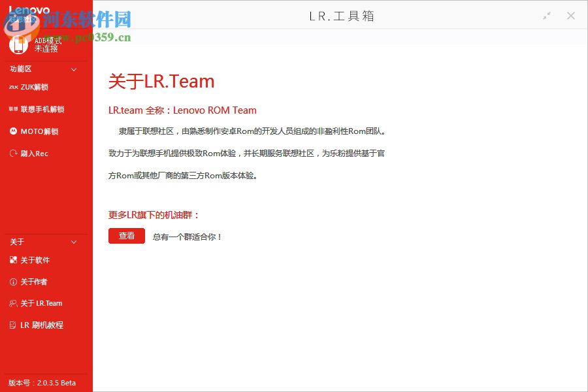Switch to the MOTO解锁 page
This screenshot has width=588, height=392.
(x=41, y=131)
